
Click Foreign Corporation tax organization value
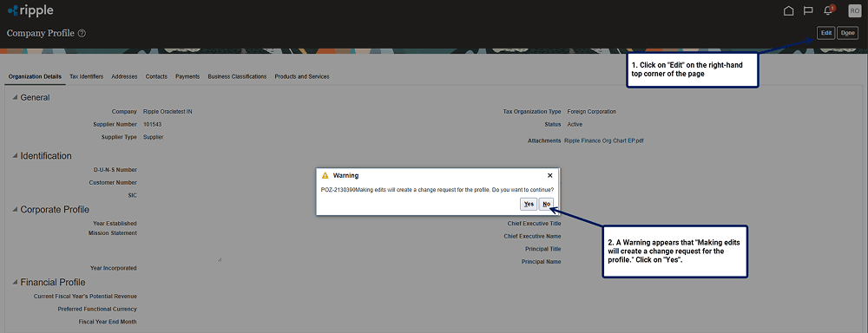(592, 112)
